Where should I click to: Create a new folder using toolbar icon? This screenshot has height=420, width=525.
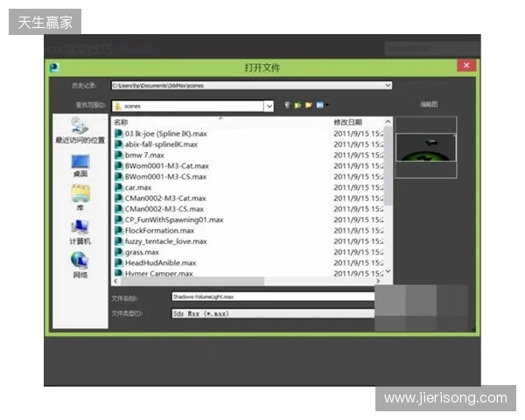point(309,105)
